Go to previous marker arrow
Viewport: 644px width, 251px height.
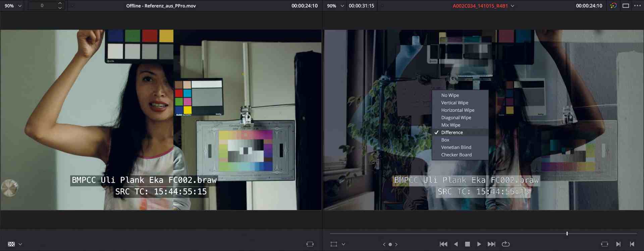pos(384,244)
